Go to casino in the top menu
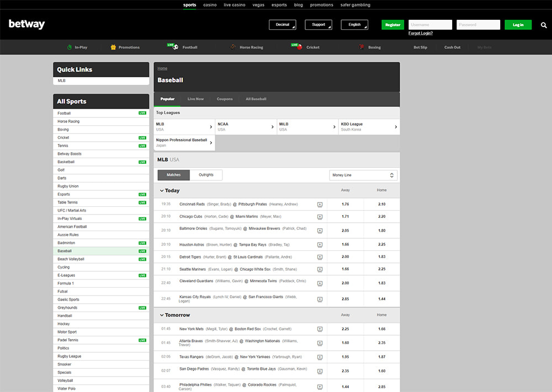 tap(210, 5)
